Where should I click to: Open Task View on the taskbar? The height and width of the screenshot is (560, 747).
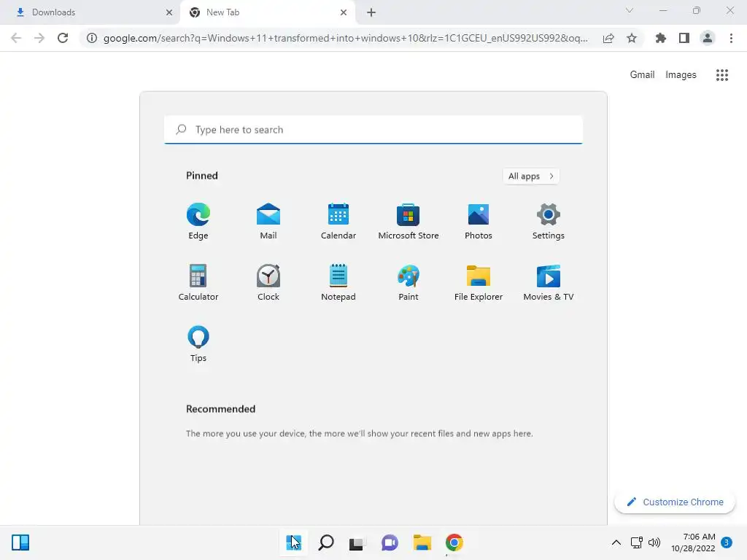coord(357,542)
